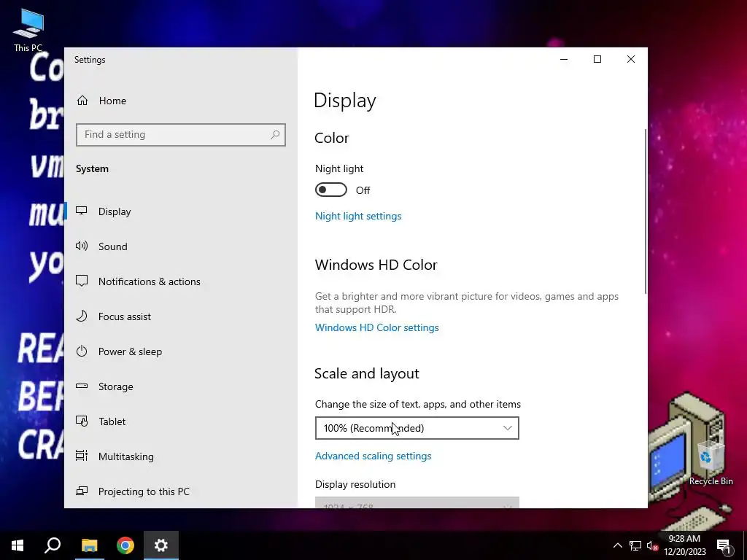The width and height of the screenshot is (747, 560).
Task: Expand the 100% (Recommended) scale dropdown
Action: coord(417,428)
